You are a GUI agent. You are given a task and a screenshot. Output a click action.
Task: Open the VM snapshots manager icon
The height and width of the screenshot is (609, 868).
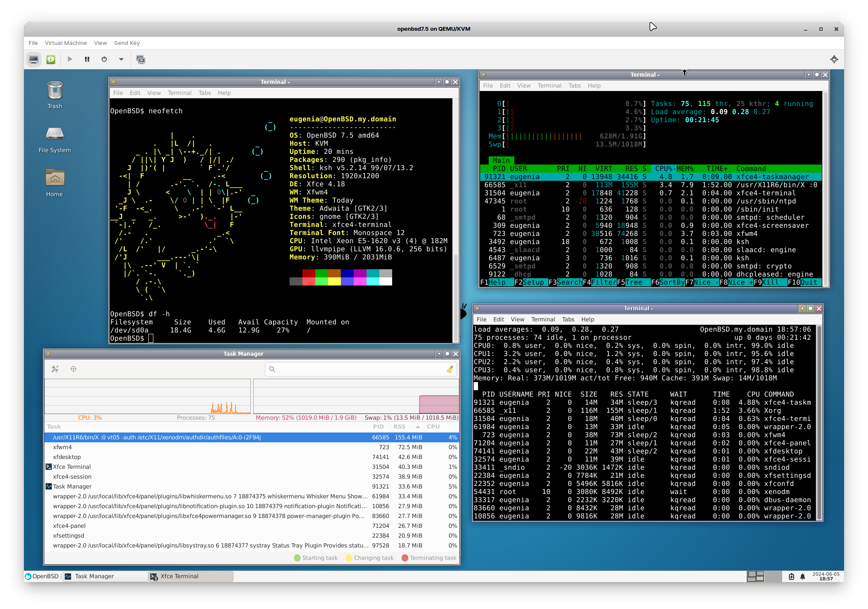point(141,59)
